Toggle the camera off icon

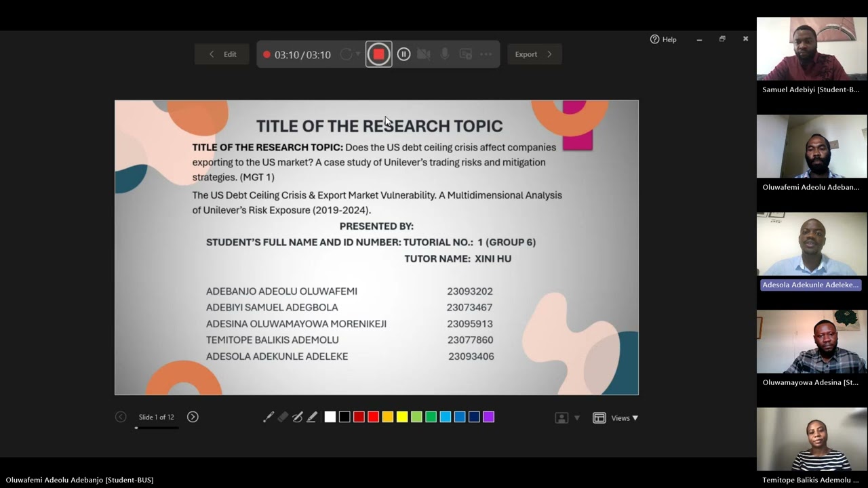(424, 54)
